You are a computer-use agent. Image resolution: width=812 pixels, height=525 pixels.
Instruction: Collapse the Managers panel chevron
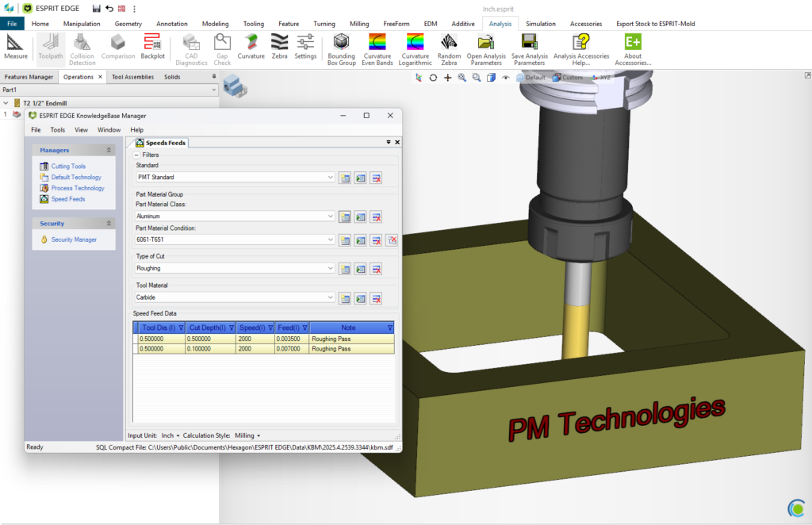coord(109,150)
